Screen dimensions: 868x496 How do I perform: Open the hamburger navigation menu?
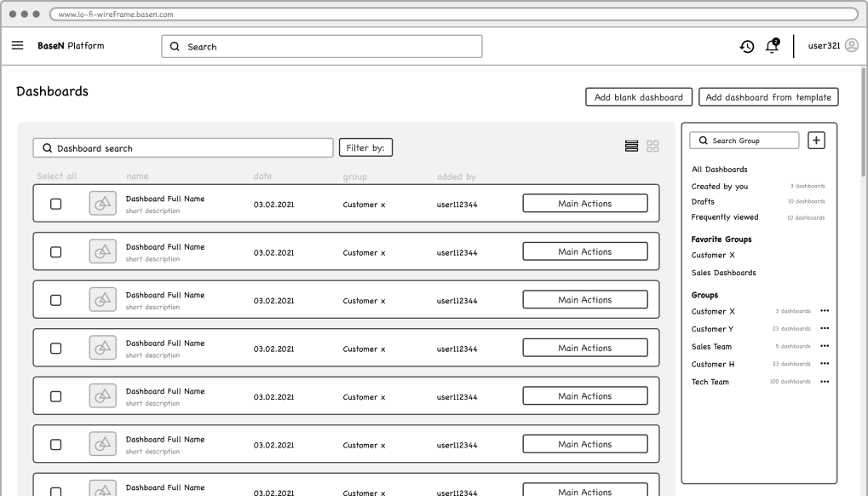(x=18, y=45)
